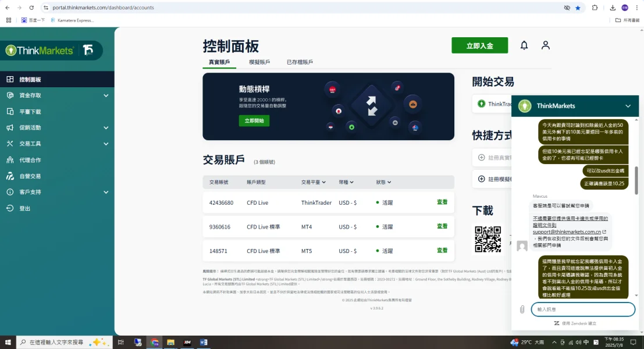This screenshot has height=349, width=644.
Task: Open browser downloads icon
Action: (x=613, y=8)
